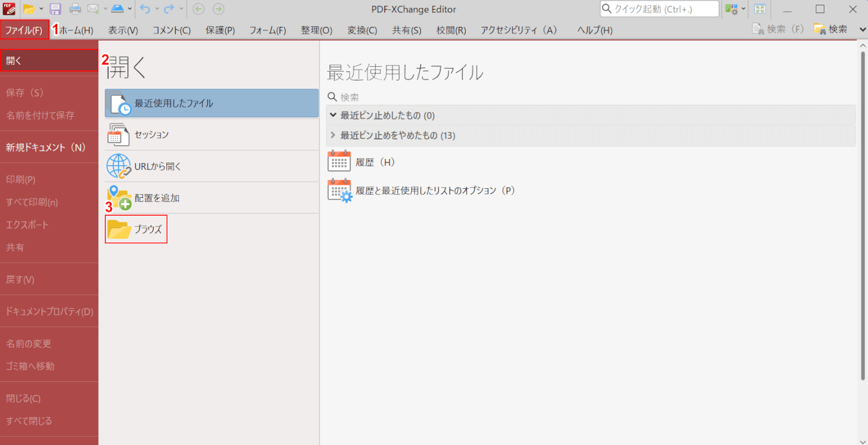Select 閉じる(C) in the file sidebar
Screen dimensions: 868x445
[49, 399]
